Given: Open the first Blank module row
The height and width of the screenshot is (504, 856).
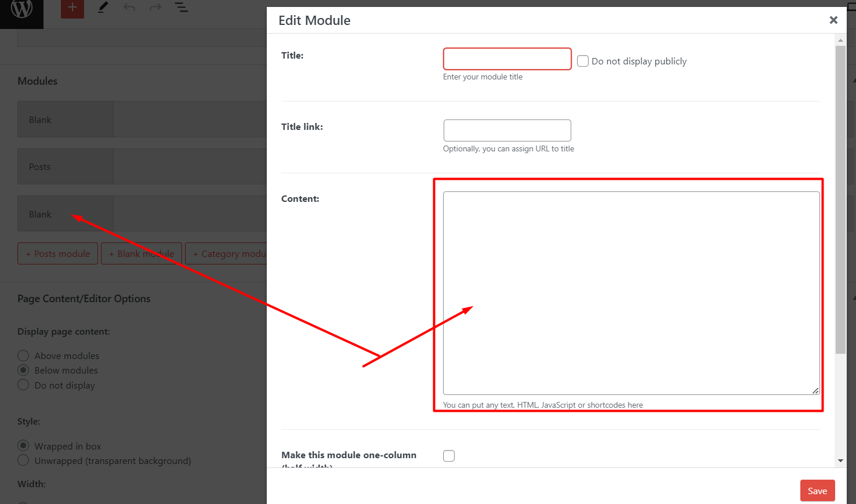Looking at the screenshot, I should [142, 119].
